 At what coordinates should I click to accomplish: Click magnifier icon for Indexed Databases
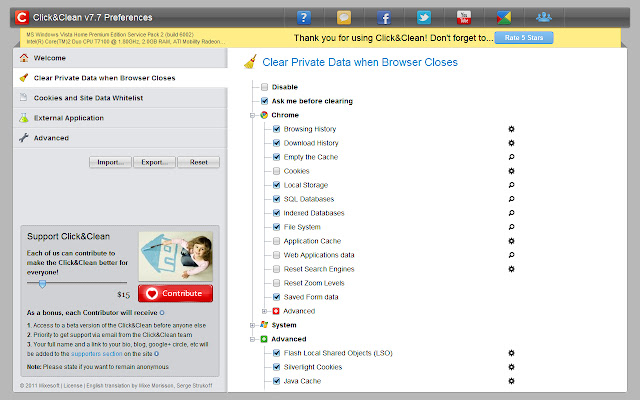tap(511, 213)
